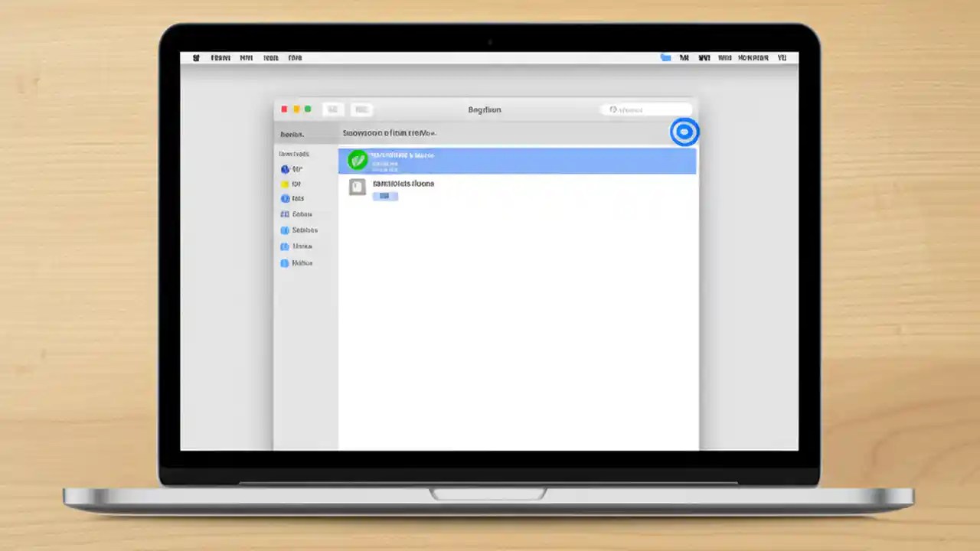Open the leftmost application menu next to Apple logo
This screenshot has height=551, width=980.
pyautogui.click(x=220, y=57)
